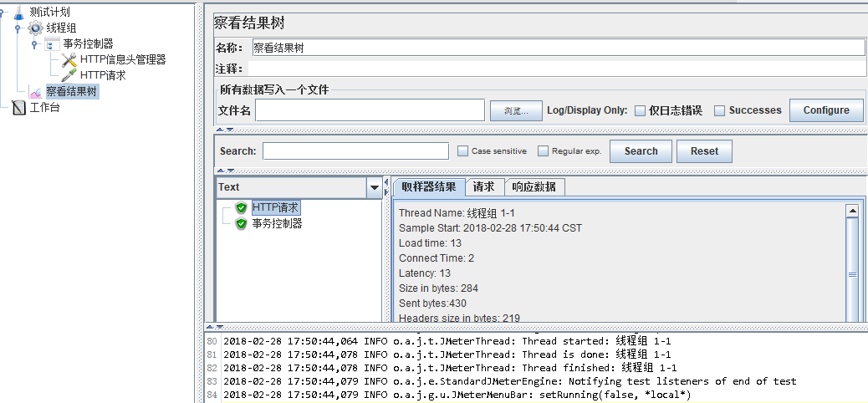Image resolution: width=868 pixels, height=403 pixels.
Task: Click green shield icon beside HTTP请求 result
Action: [241, 207]
